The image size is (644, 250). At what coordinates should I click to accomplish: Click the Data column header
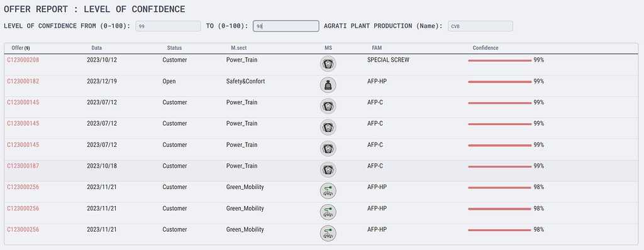click(96, 48)
